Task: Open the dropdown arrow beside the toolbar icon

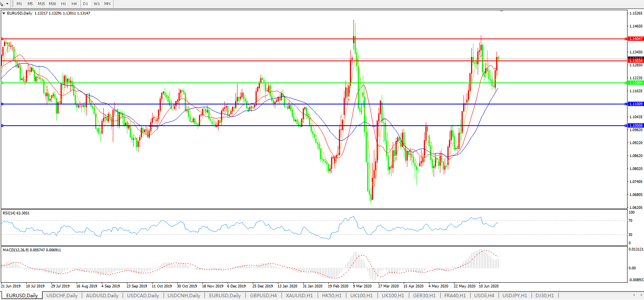Action: (7, 4)
